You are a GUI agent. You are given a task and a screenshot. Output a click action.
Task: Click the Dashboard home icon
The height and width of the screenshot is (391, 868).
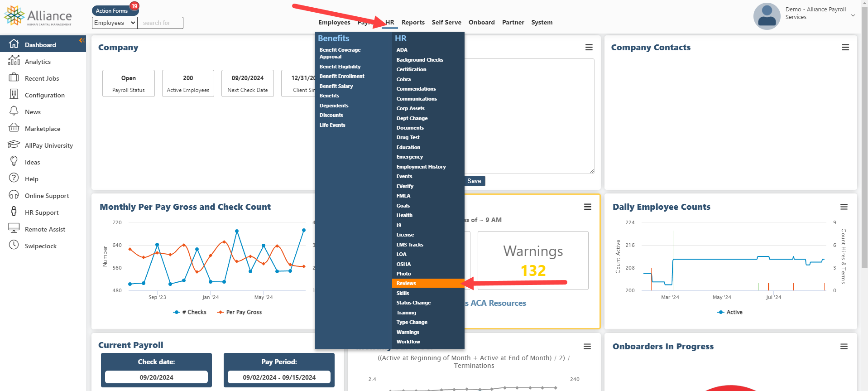tap(14, 43)
